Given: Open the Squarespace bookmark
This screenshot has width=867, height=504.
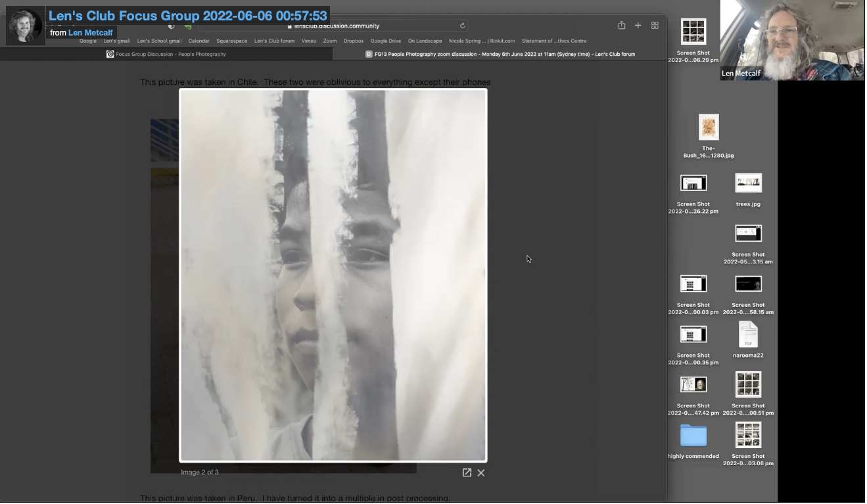Looking at the screenshot, I should point(232,41).
